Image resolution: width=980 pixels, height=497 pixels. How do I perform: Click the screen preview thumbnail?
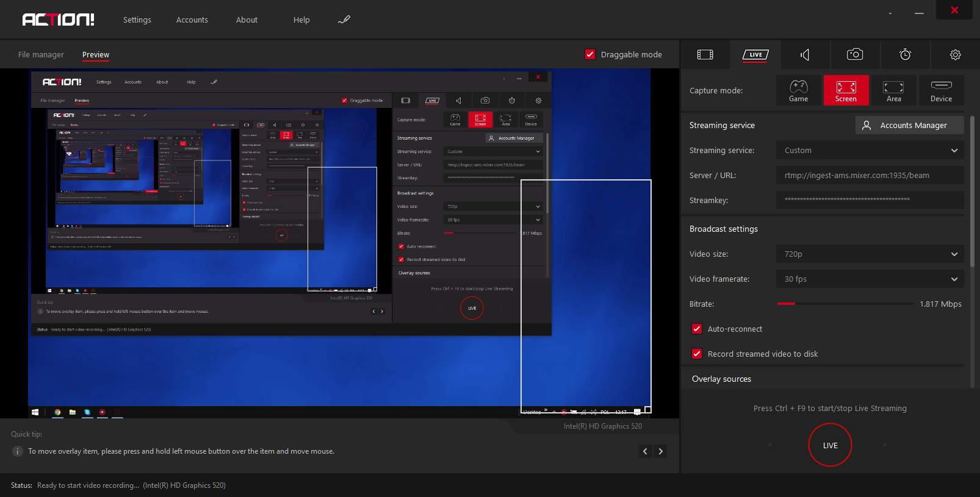(x=339, y=243)
